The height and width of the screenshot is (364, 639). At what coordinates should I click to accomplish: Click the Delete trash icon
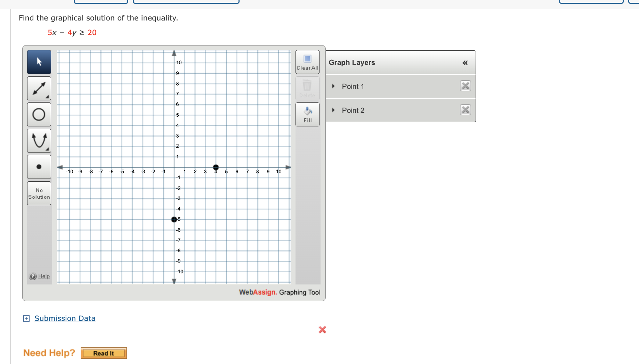point(307,86)
